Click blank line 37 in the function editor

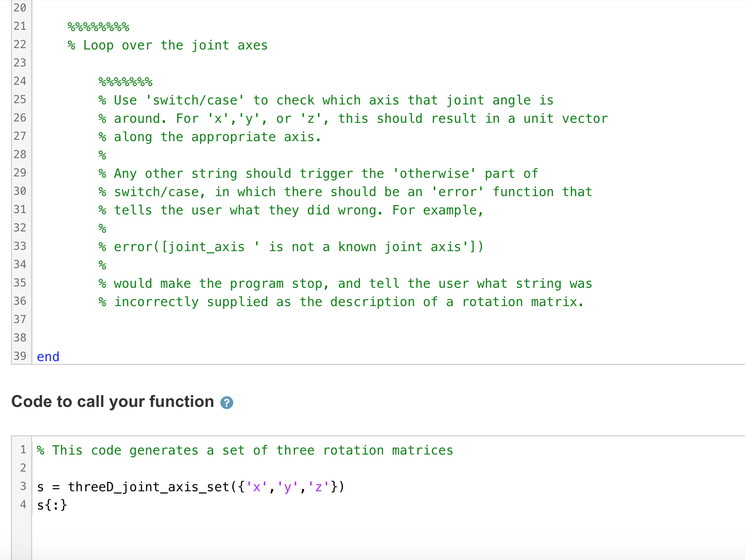(x=389, y=319)
